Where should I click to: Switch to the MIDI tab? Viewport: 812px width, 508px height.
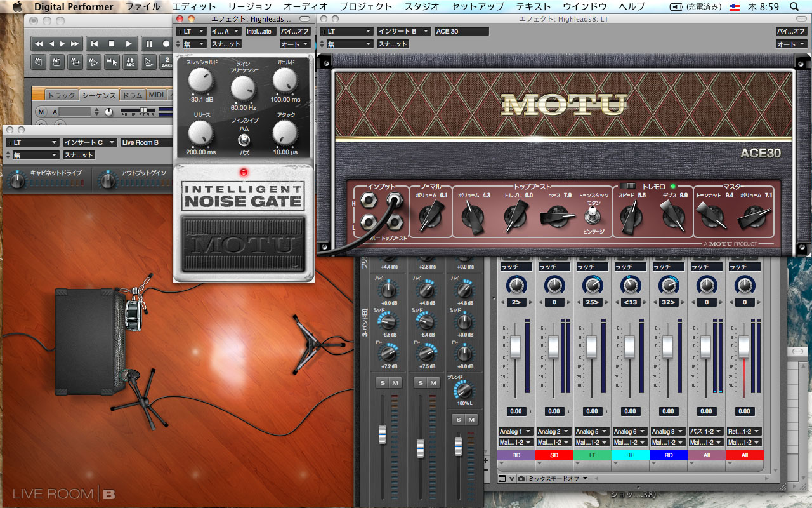coord(156,95)
